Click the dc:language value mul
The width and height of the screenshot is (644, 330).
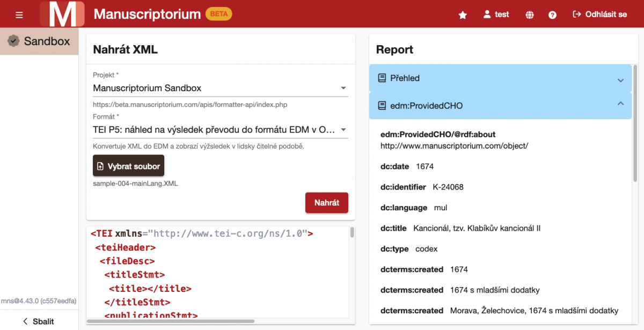[441, 208]
